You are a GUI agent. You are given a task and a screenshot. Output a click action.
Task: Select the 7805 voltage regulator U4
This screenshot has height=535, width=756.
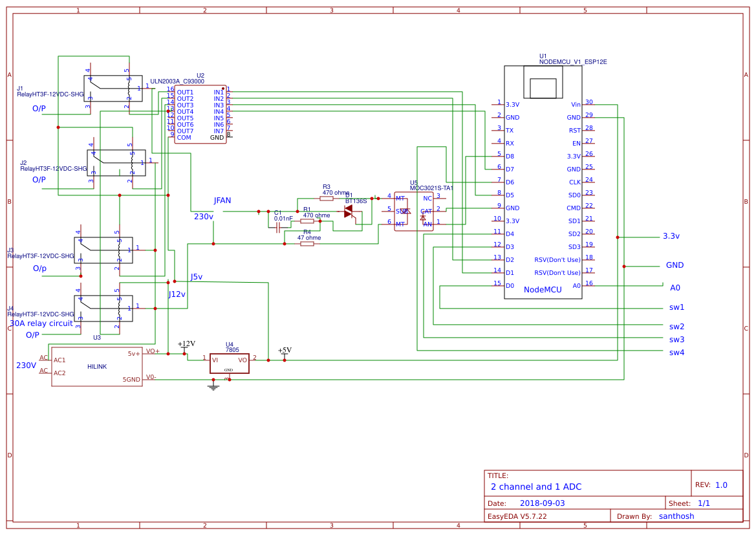230,362
